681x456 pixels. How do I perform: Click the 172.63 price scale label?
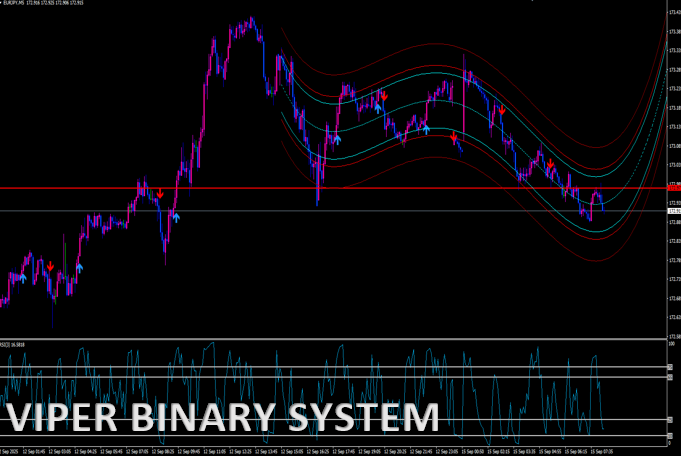(675, 317)
